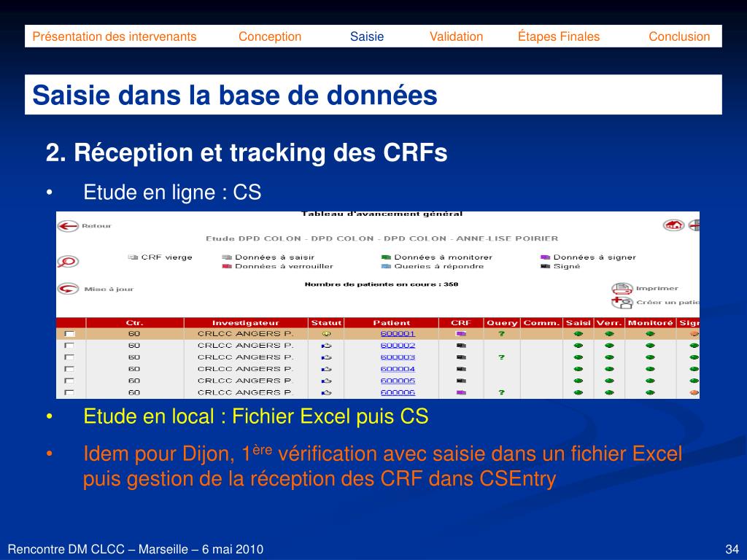Click the CRF vierge legend swatch
The height and width of the screenshot is (560, 747).
pos(133,257)
